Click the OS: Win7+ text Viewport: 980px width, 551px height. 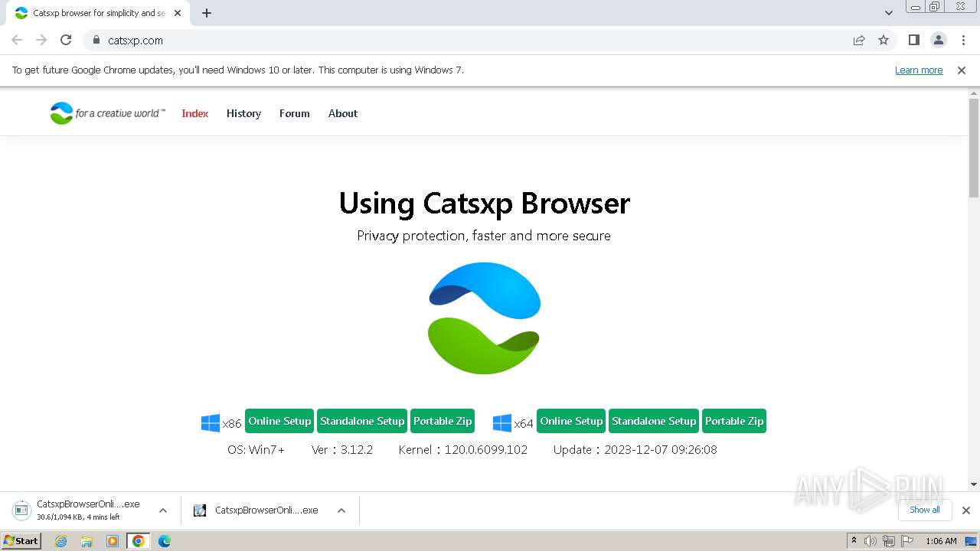[x=256, y=450]
